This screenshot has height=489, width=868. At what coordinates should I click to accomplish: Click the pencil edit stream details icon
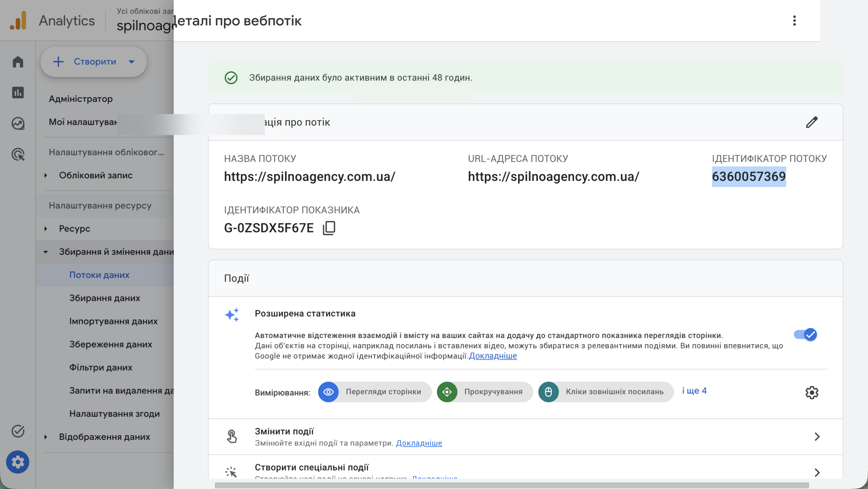pos(812,122)
